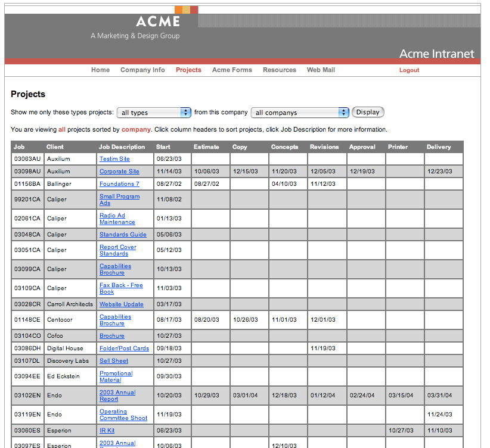Sort table by Delivery column header

[439, 147]
